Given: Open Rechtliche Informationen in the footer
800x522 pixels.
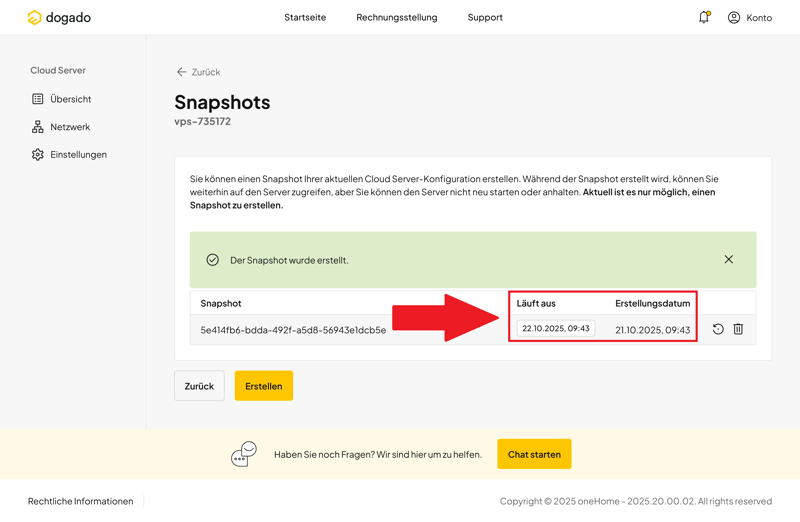Looking at the screenshot, I should pos(80,501).
